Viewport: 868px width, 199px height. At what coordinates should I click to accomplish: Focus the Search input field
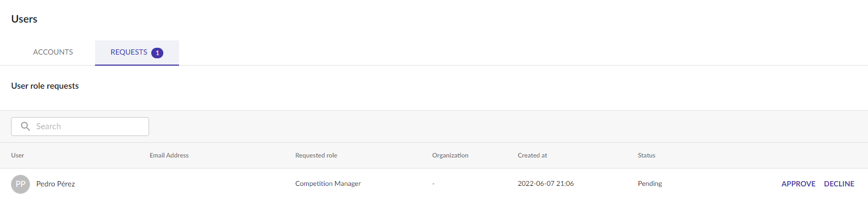click(80, 127)
